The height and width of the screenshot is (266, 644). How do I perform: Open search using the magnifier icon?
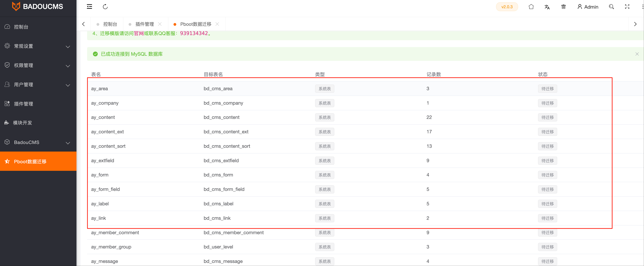click(x=611, y=7)
